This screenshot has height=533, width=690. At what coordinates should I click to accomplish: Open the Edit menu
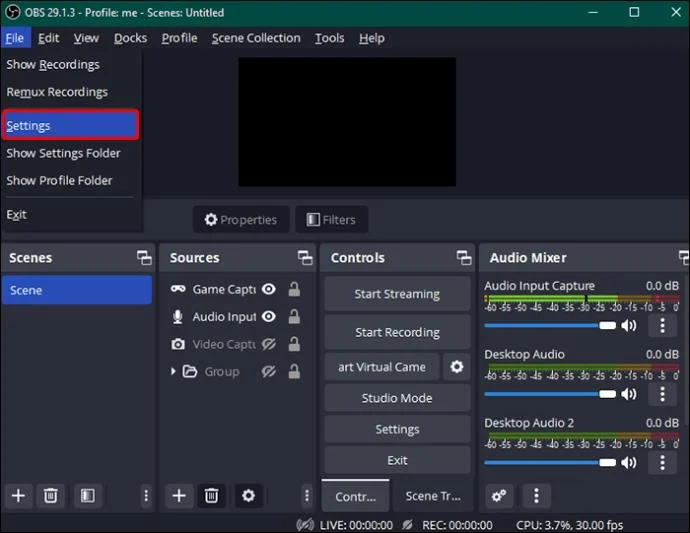tap(48, 38)
